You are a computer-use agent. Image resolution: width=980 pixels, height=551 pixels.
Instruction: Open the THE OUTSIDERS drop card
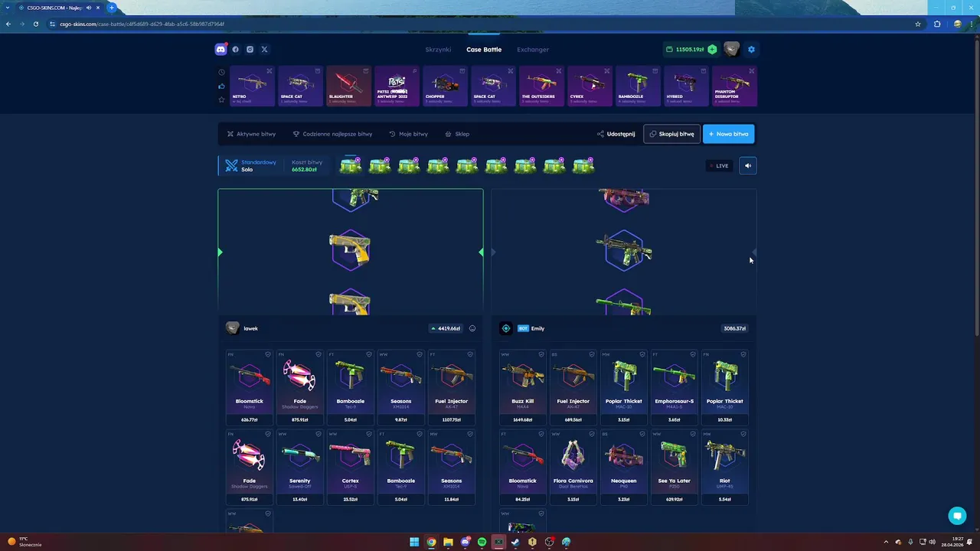pyautogui.click(x=541, y=86)
